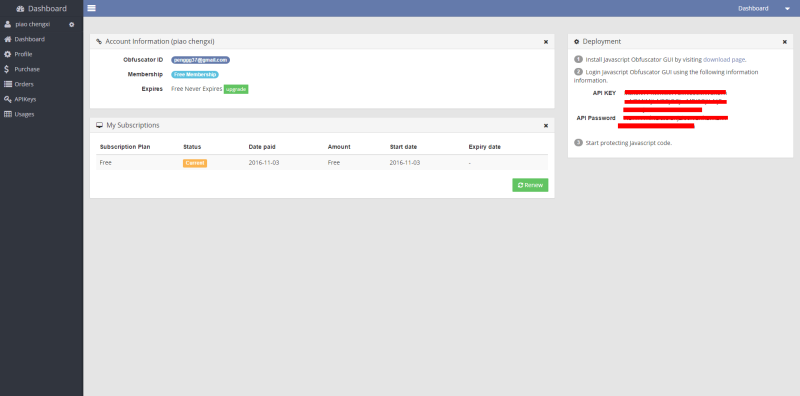Select the piao chengxi user name
The width and height of the screenshot is (800, 396).
[x=33, y=24]
